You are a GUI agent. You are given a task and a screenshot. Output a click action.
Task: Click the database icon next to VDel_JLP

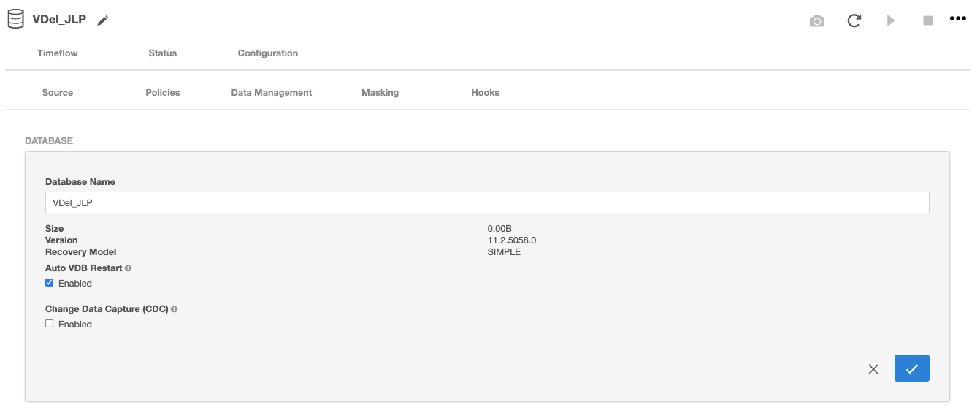click(15, 20)
